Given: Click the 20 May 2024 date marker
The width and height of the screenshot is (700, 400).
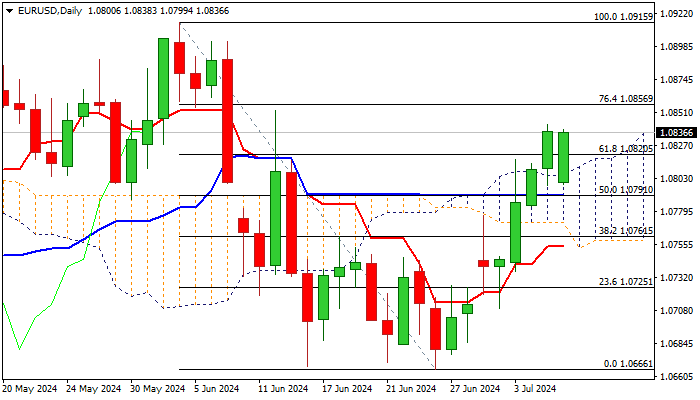Looking at the screenshot, I should click(29, 389).
